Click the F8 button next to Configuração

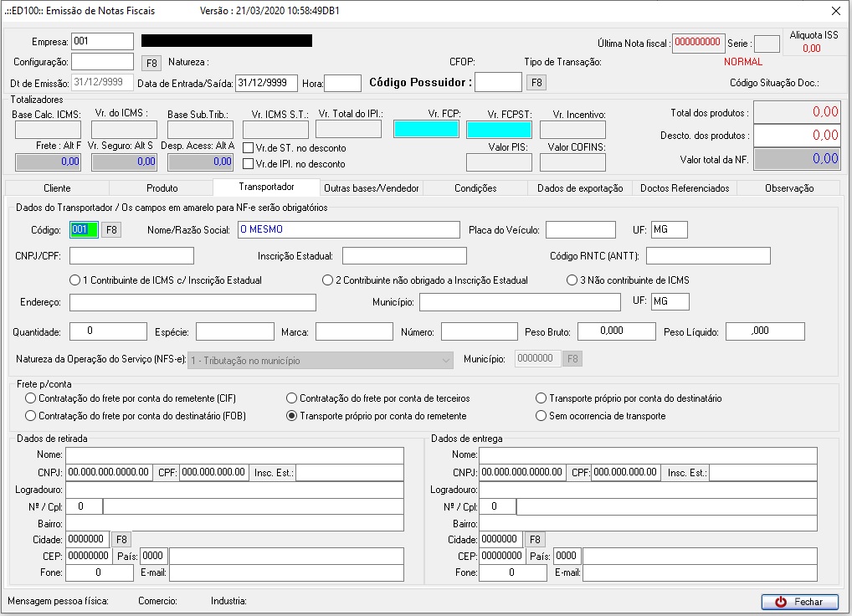click(151, 62)
